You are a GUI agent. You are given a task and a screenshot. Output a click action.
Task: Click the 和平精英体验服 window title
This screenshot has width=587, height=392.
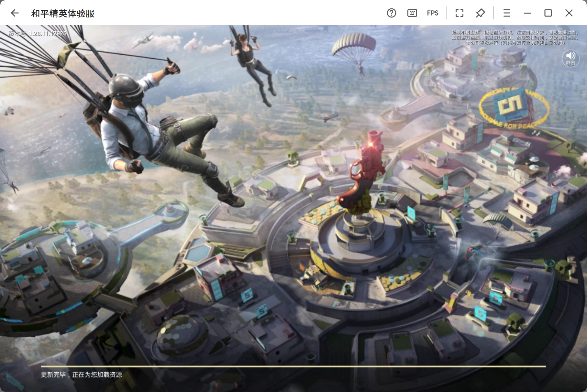tap(63, 13)
